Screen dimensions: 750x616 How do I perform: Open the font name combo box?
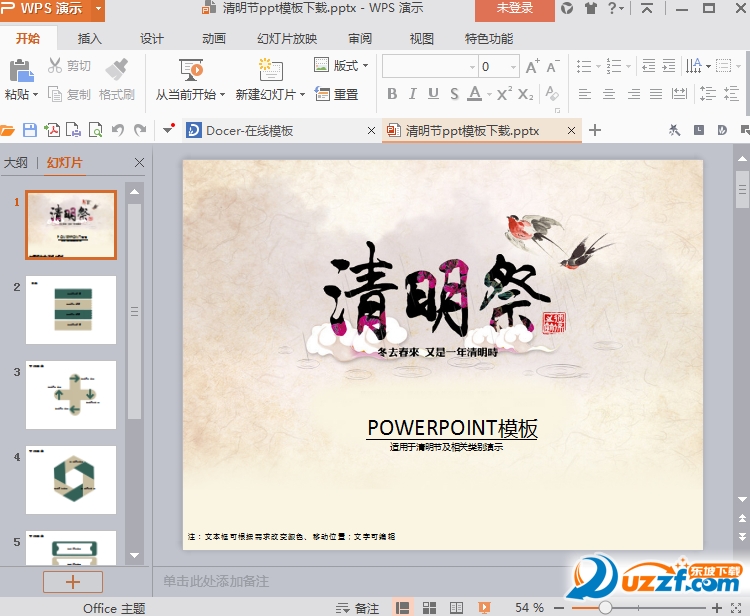click(x=430, y=66)
